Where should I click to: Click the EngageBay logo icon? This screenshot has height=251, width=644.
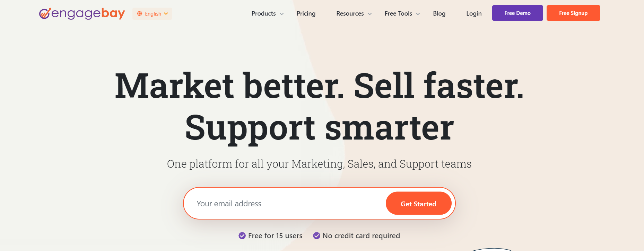(45, 13)
